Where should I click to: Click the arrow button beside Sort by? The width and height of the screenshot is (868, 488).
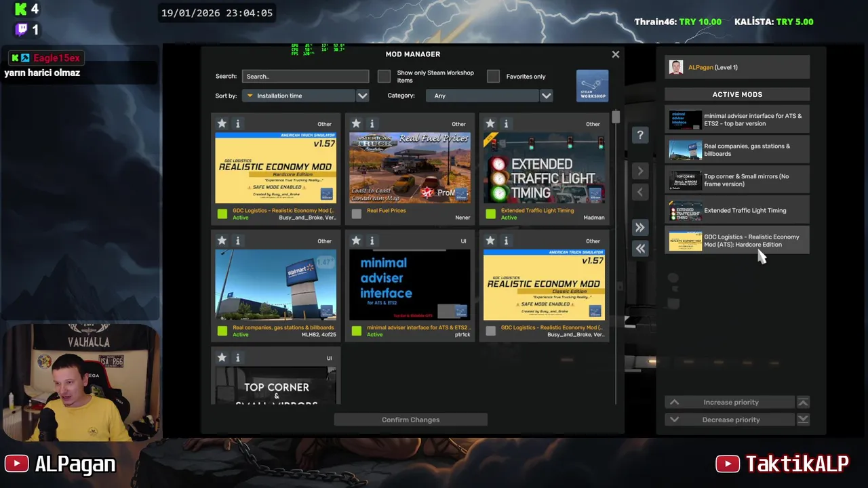coord(362,96)
